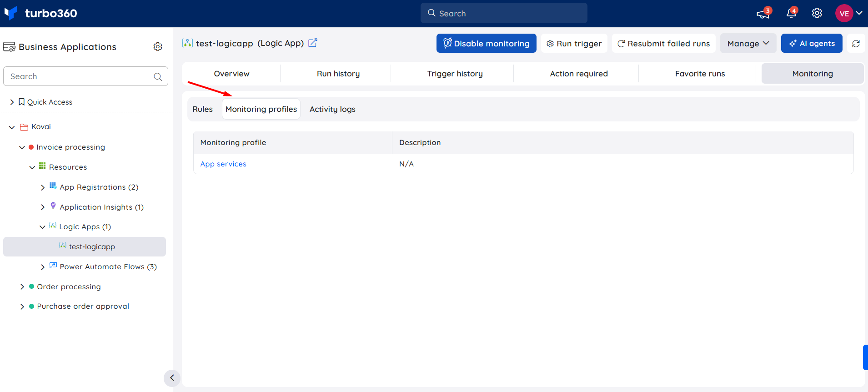This screenshot has width=868, height=392.
Task: Click the Quick Access bookmark icon
Action: [21, 102]
